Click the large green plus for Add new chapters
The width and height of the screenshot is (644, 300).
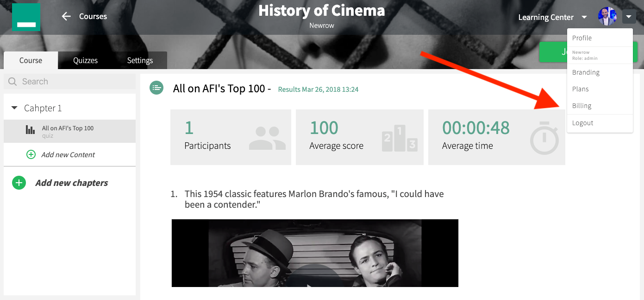click(x=19, y=183)
